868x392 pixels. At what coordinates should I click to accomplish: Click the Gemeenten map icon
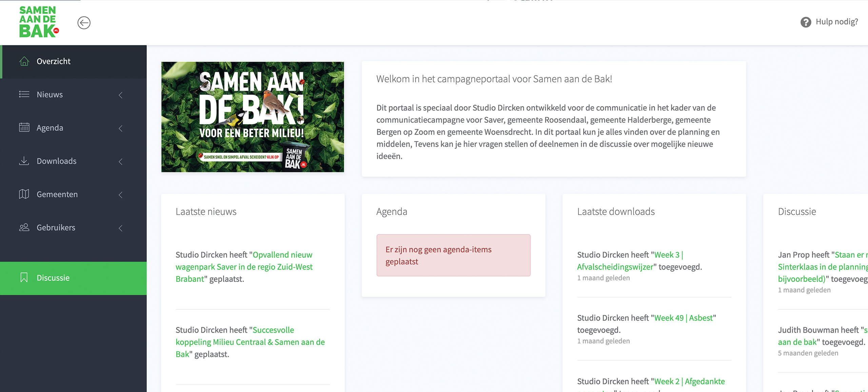[x=24, y=194]
